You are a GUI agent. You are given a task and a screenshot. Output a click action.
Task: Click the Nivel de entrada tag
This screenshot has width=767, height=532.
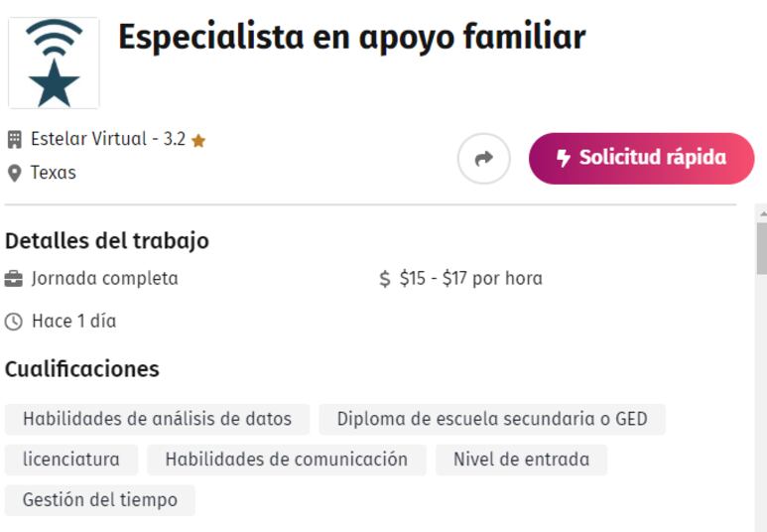522,460
